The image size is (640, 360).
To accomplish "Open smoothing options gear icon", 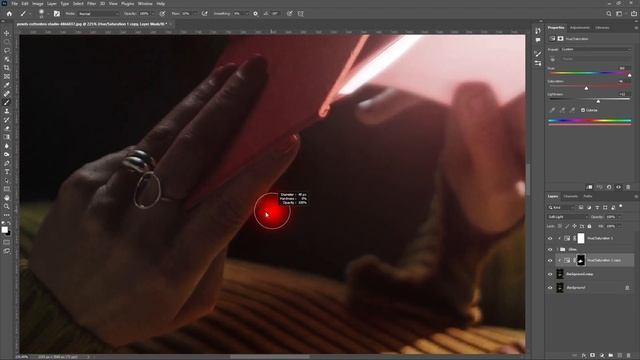I will [256, 13].
